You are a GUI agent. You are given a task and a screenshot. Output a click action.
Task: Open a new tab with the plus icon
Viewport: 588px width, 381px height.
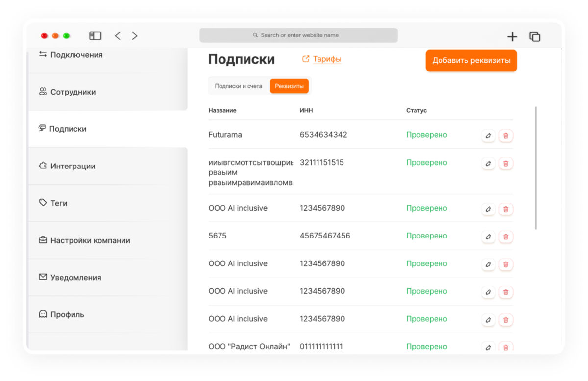pos(512,36)
